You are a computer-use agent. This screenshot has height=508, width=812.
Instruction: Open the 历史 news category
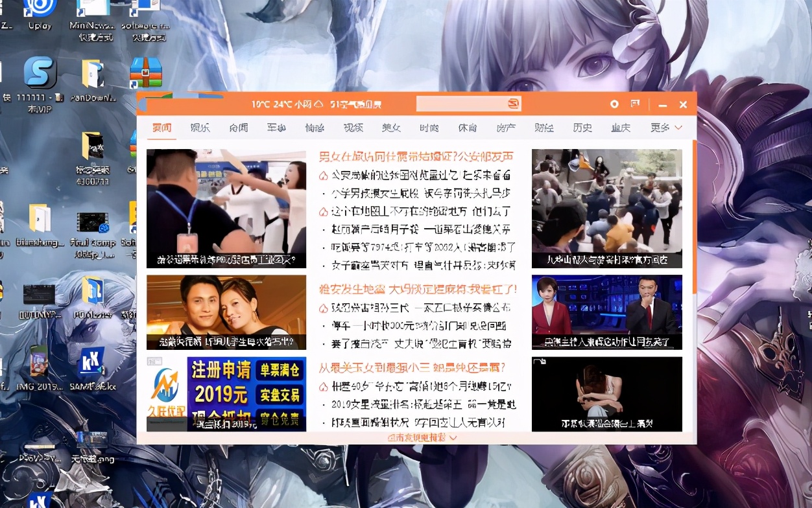582,128
